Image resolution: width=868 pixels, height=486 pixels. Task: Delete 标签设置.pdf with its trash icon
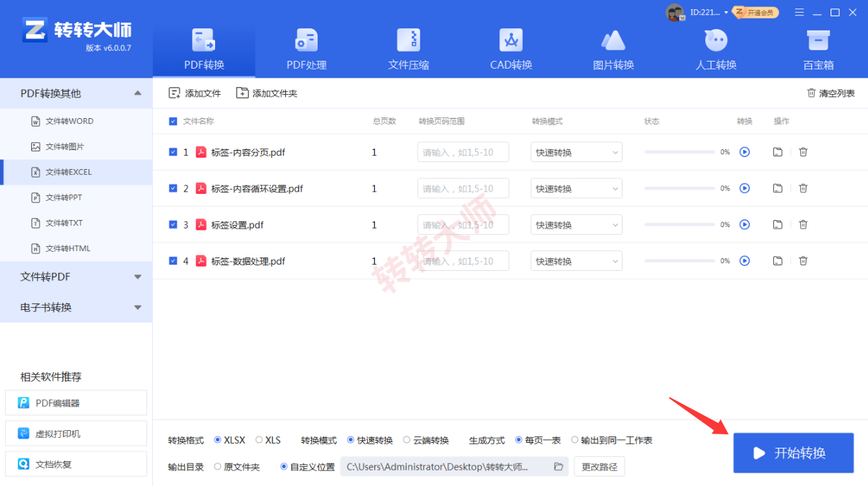click(x=803, y=224)
